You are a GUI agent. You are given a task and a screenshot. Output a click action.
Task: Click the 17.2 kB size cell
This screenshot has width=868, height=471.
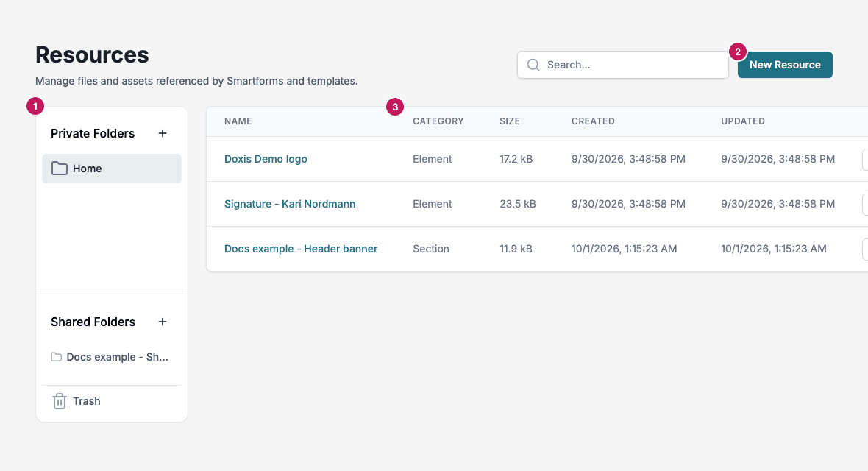coord(516,159)
